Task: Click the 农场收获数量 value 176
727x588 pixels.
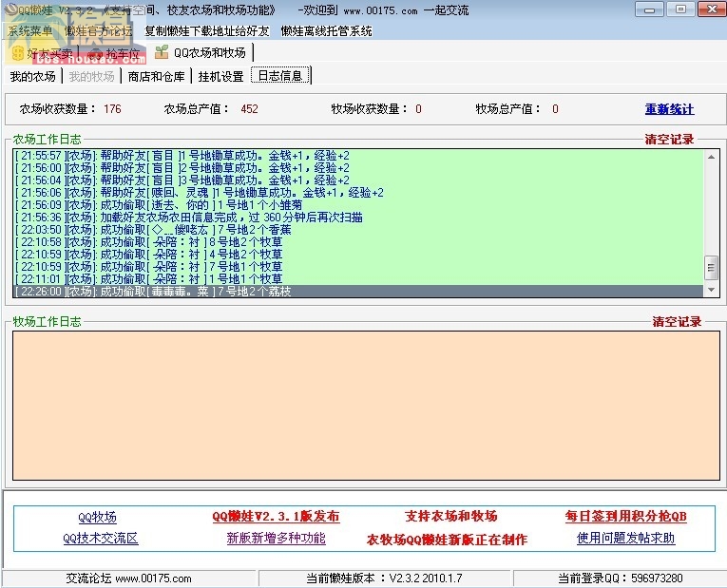Action: (x=112, y=109)
